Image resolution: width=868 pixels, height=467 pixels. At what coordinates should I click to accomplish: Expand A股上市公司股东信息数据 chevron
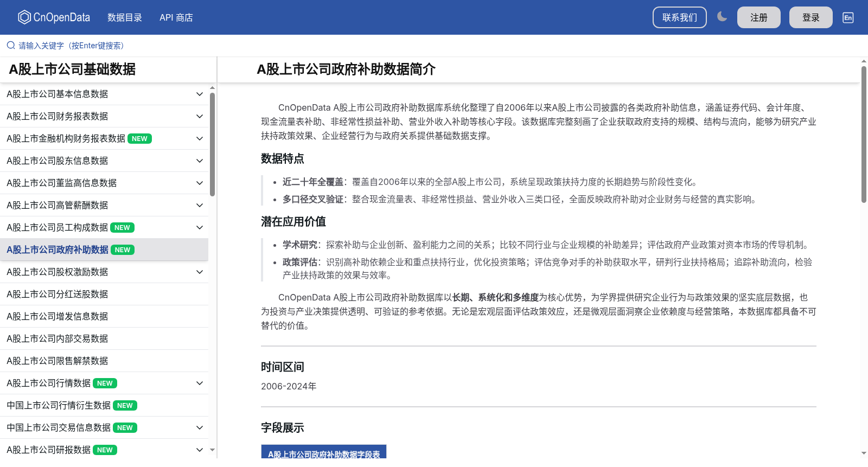tap(200, 161)
